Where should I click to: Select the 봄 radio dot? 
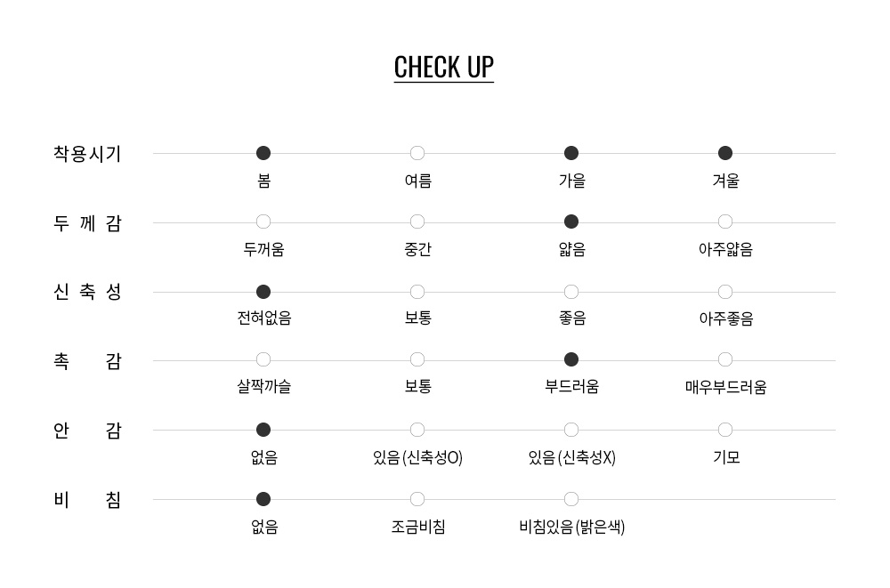(x=263, y=153)
